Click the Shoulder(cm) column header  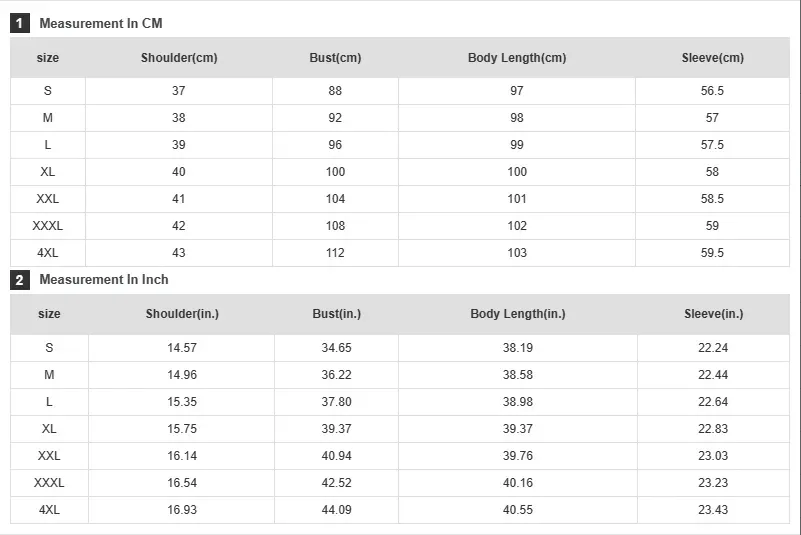pyautogui.click(x=179, y=58)
